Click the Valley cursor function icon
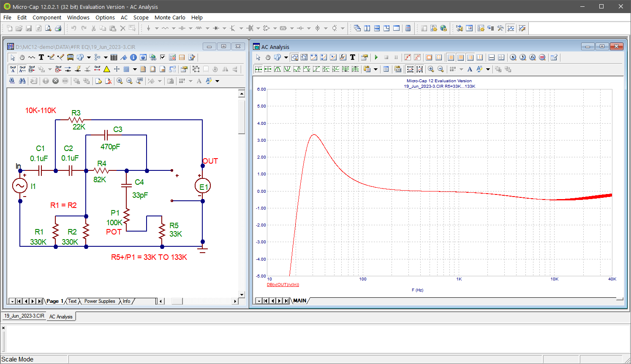The image size is (631, 364). point(287,69)
